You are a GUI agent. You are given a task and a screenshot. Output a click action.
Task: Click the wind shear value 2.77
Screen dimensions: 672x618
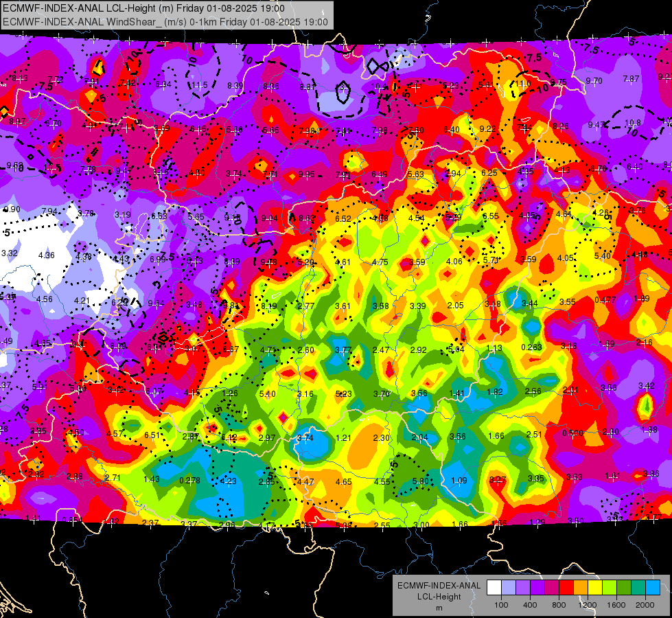click(x=306, y=306)
